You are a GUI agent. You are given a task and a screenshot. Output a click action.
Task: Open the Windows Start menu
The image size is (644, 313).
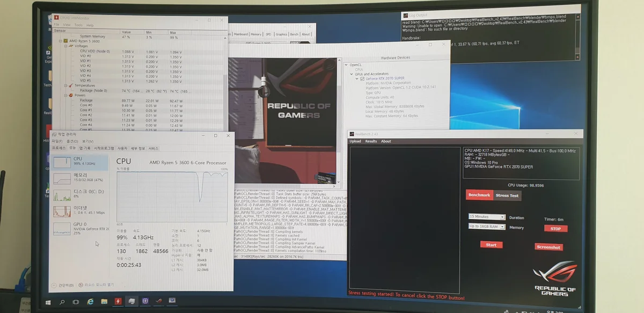click(x=48, y=302)
